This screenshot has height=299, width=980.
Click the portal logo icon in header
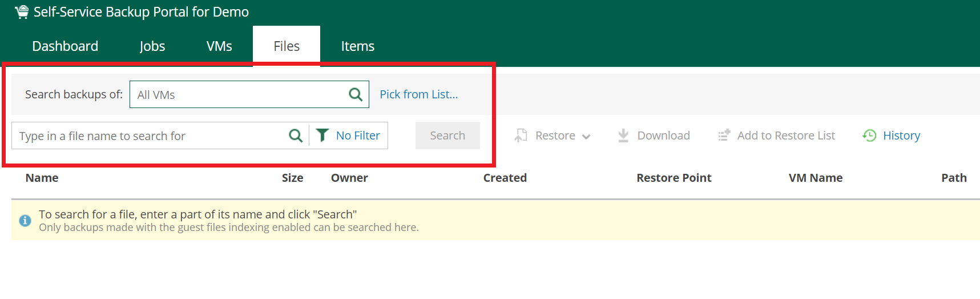(x=22, y=12)
